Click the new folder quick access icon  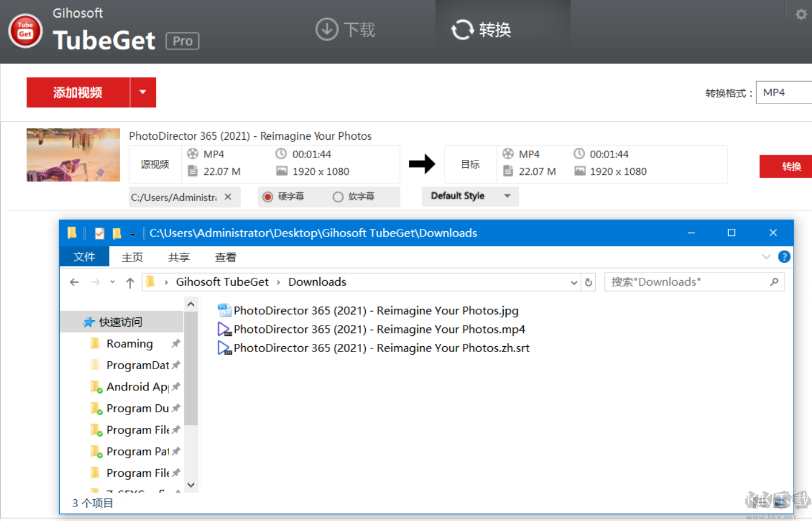coord(117,233)
